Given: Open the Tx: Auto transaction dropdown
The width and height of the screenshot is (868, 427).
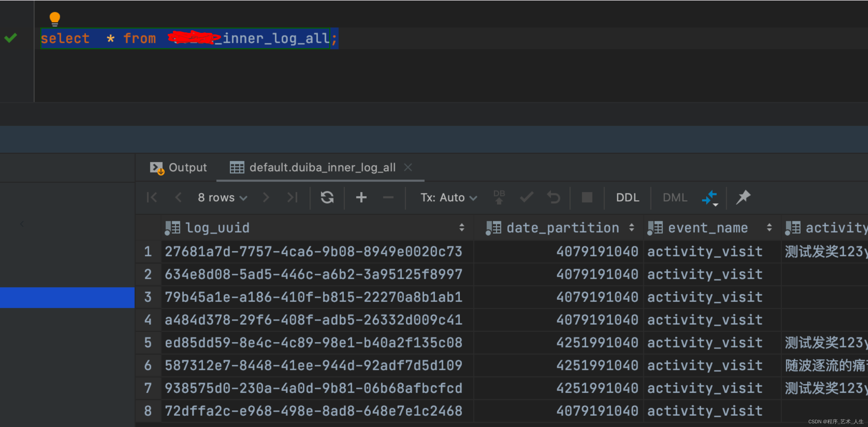Looking at the screenshot, I should 448,198.
